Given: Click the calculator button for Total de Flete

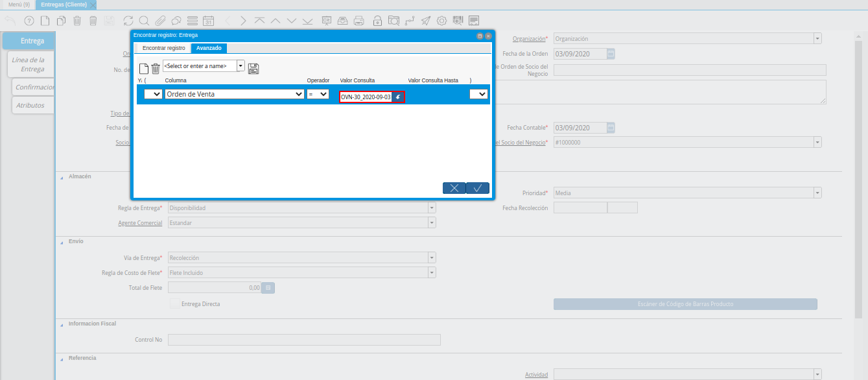Looking at the screenshot, I should coord(268,287).
